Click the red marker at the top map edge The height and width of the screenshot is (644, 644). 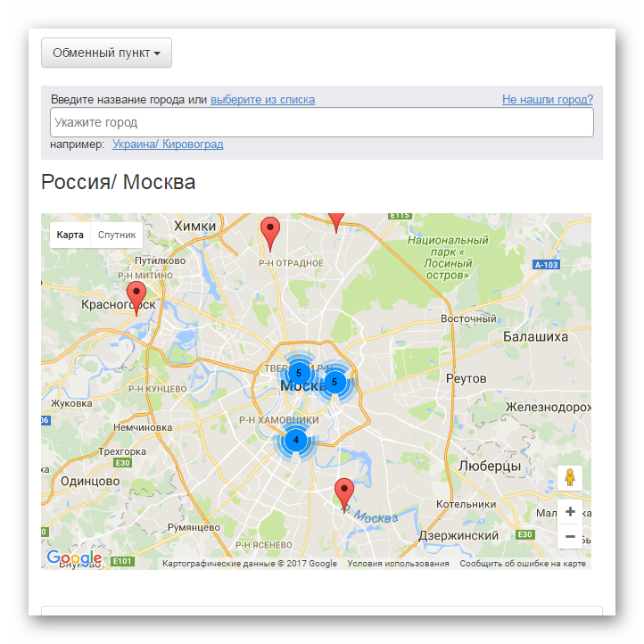pyautogui.click(x=336, y=223)
